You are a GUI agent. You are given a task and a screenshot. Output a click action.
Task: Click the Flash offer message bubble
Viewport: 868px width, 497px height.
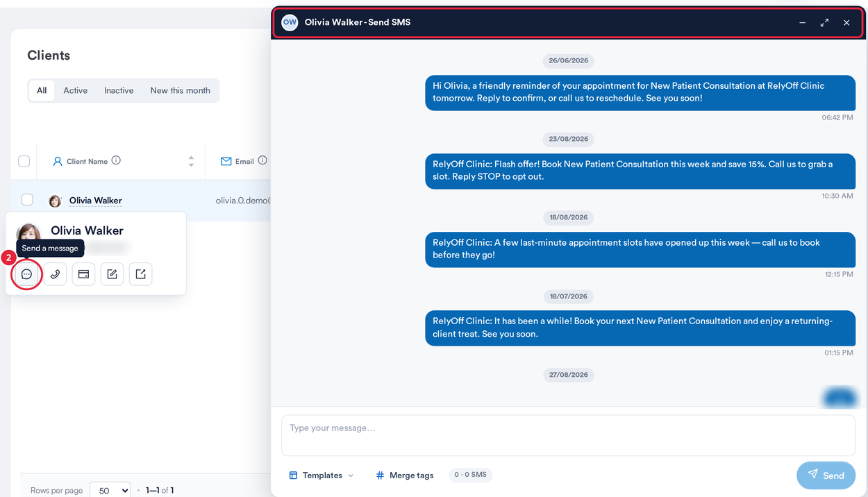coord(640,171)
